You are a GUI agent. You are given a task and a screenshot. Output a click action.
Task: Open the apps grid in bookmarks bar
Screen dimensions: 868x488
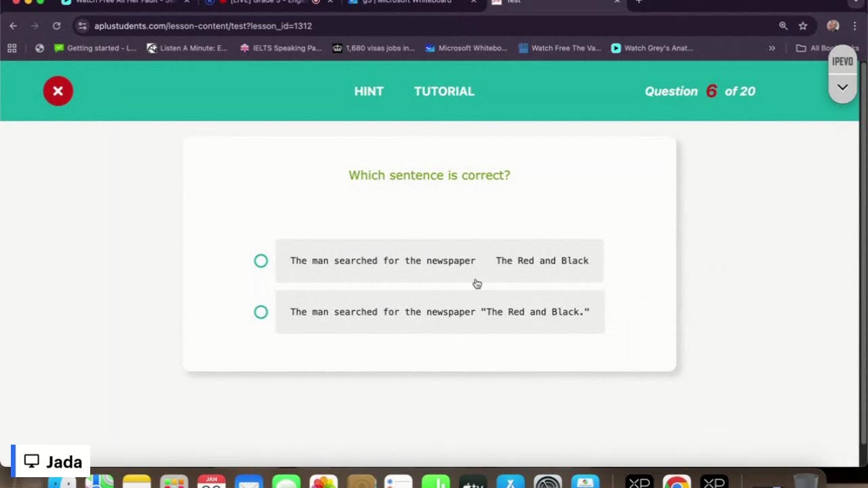12,48
